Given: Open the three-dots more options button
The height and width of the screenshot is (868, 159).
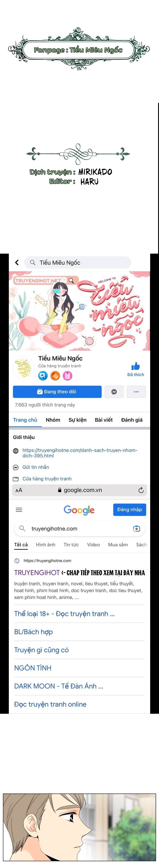Looking at the screenshot, I should coord(136,392).
